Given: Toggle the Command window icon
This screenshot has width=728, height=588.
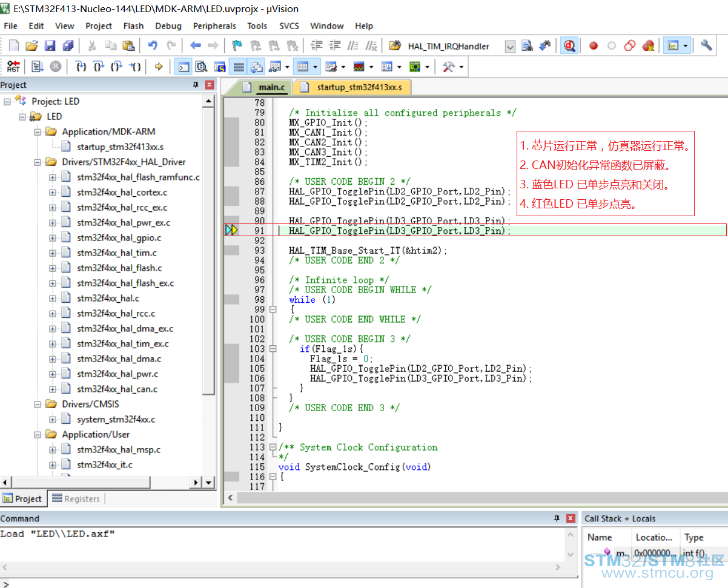Looking at the screenshot, I should point(184,67).
